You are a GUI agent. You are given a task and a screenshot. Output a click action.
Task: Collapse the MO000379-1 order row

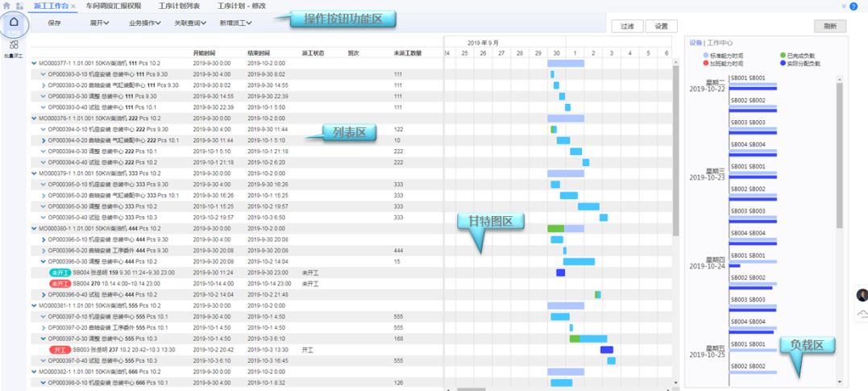(35, 173)
